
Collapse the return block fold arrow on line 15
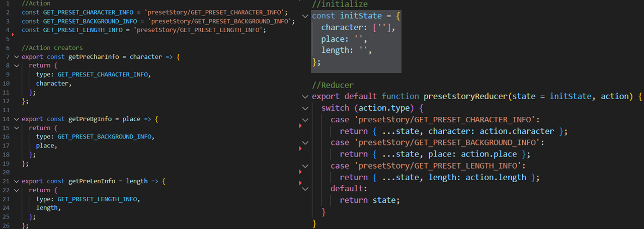click(x=17, y=128)
